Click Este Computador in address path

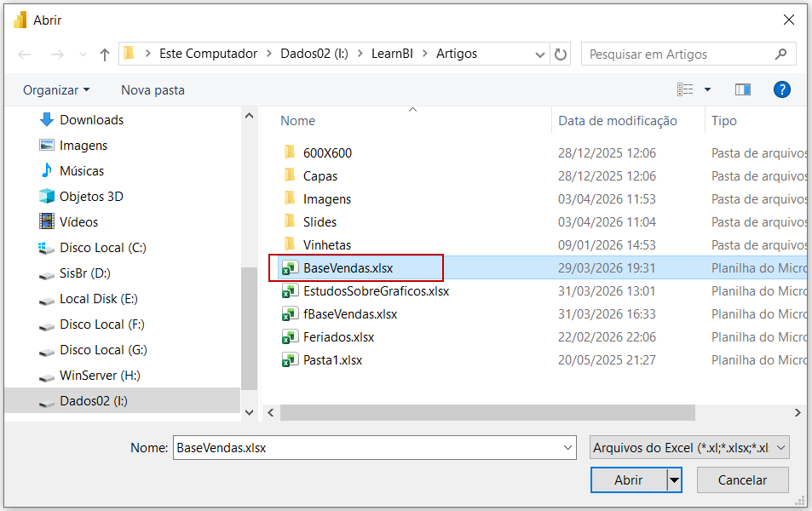coord(208,54)
